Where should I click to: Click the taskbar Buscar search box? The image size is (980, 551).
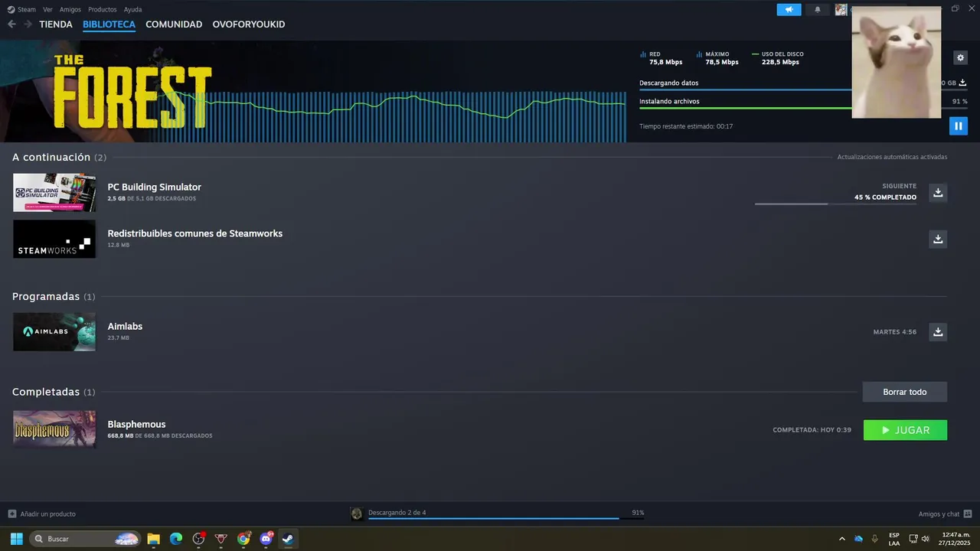coord(85,539)
